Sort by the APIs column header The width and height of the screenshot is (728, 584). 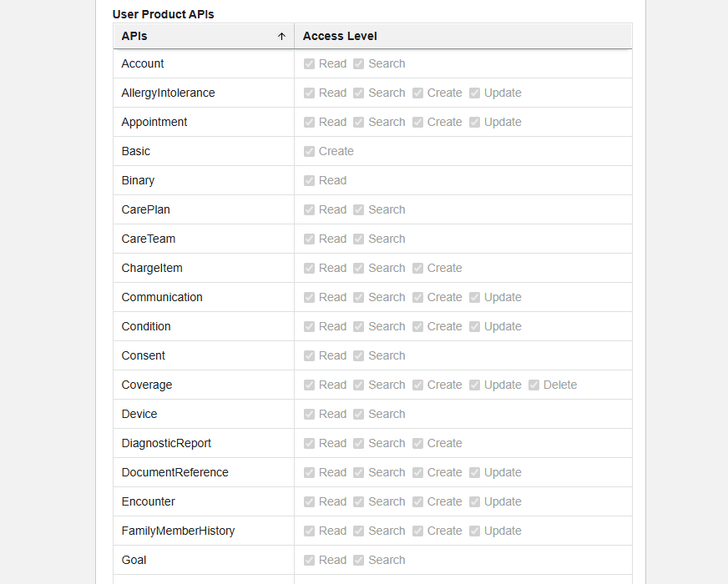[x=134, y=37]
